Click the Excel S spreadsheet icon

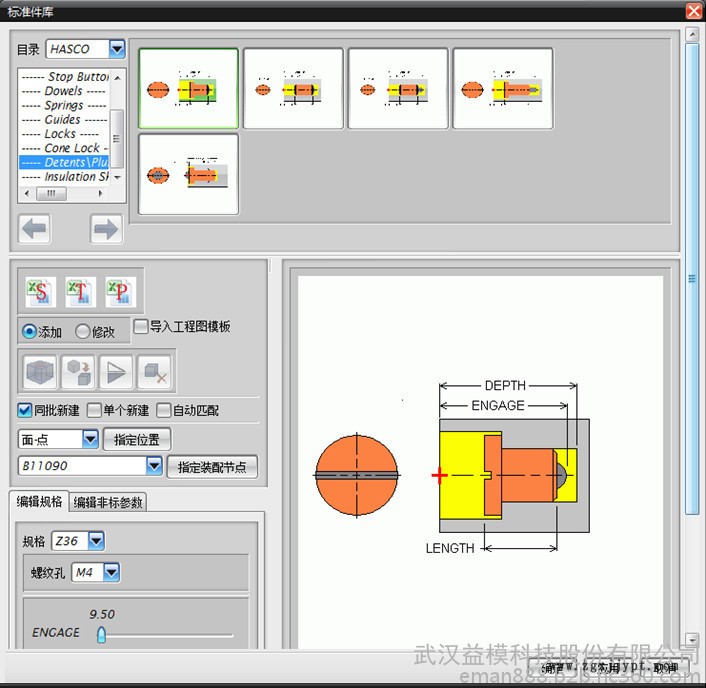coord(39,292)
